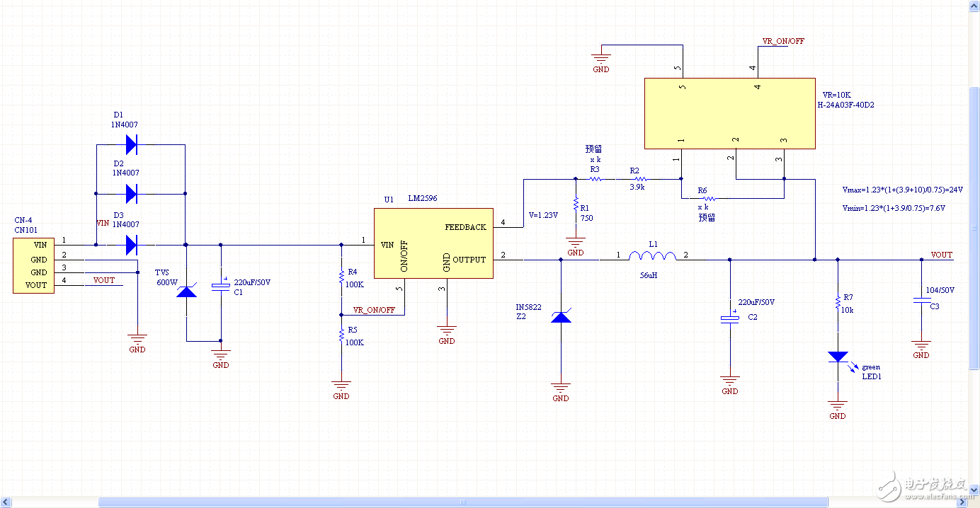Click the LM2596 part name label
The width and height of the screenshot is (980, 508).
click(x=423, y=199)
